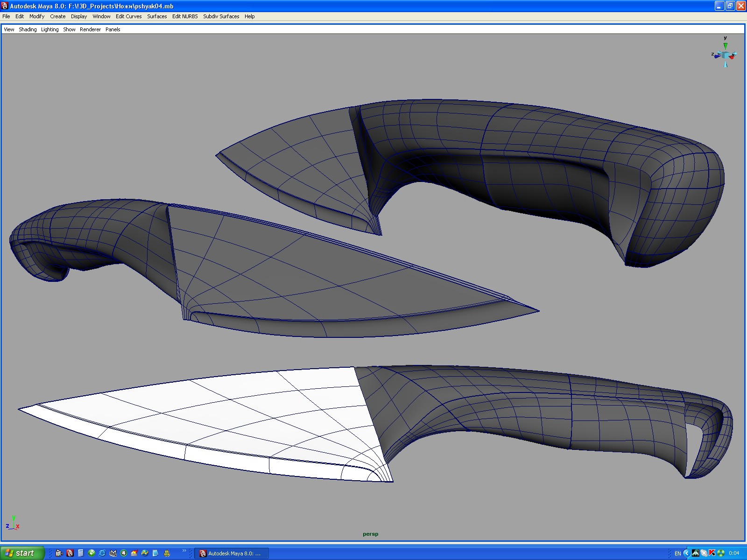Click the green CorelDRAW Quick Launch icon
The width and height of the screenshot is (747, 560).
[91, 553]
